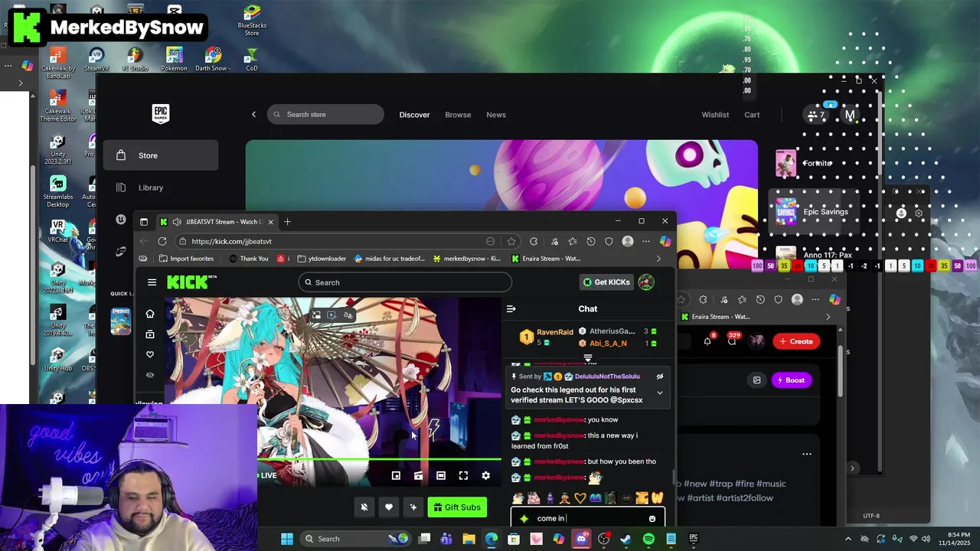The image size is (980, 551).
Task: Favorite this page with star icon
Action: [x=511, y=241]
